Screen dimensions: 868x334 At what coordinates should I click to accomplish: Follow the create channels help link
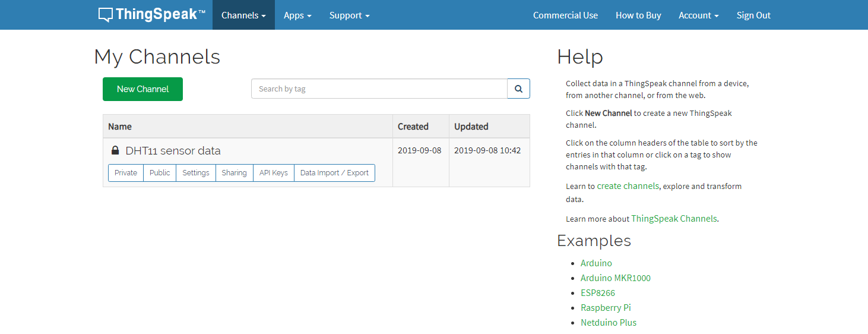628,186
